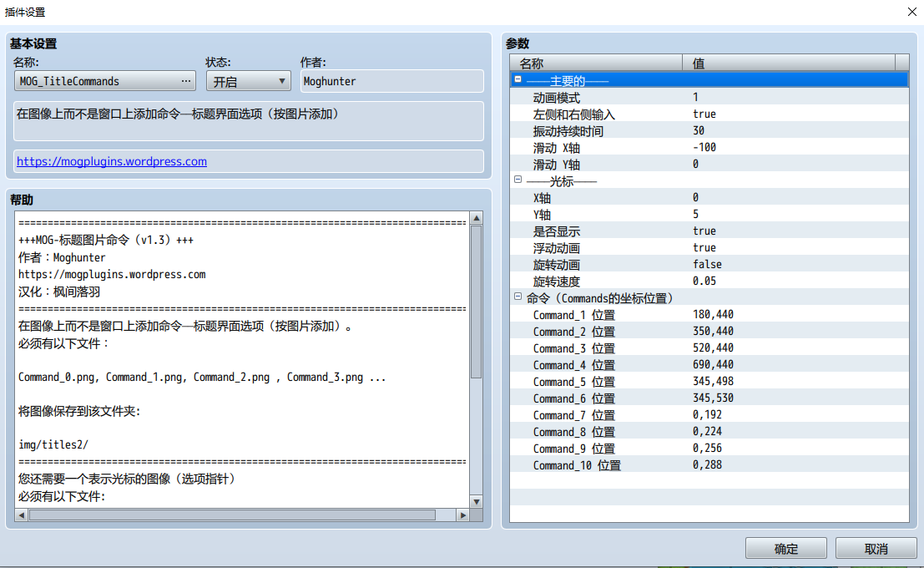Collapse the 命令 (Commands的坐标位置) group
This screenshot has width=924, height=568.
tap(518, 297)
